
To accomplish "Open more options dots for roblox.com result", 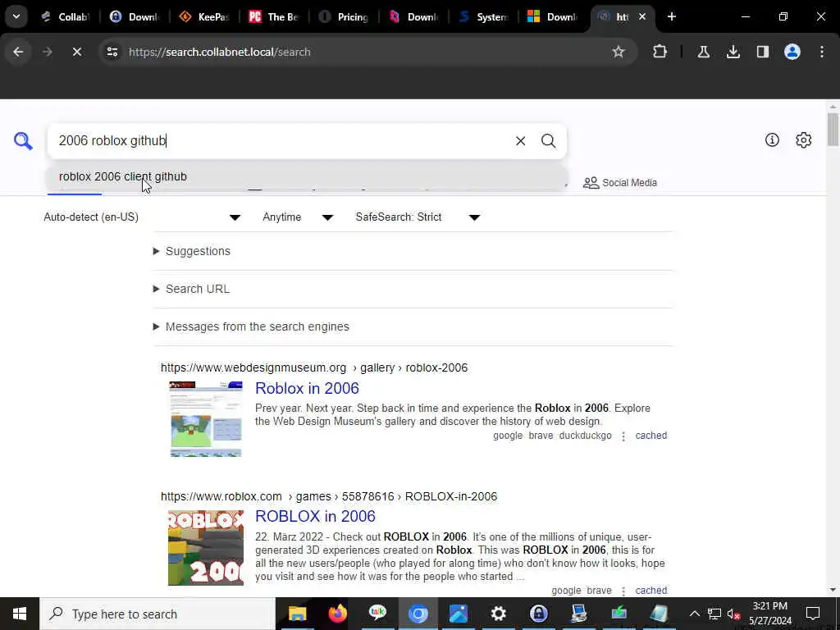I will [623, 591].
